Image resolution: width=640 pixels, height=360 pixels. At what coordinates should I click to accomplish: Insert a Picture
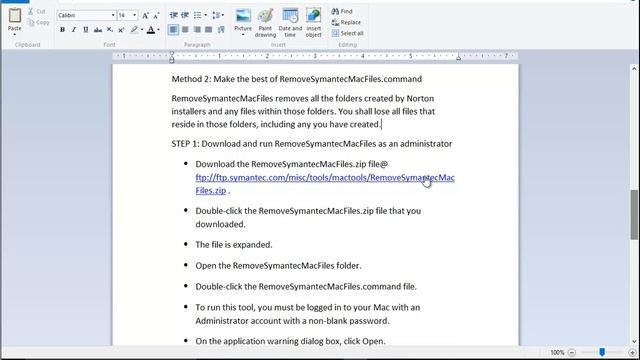[243, 19]
